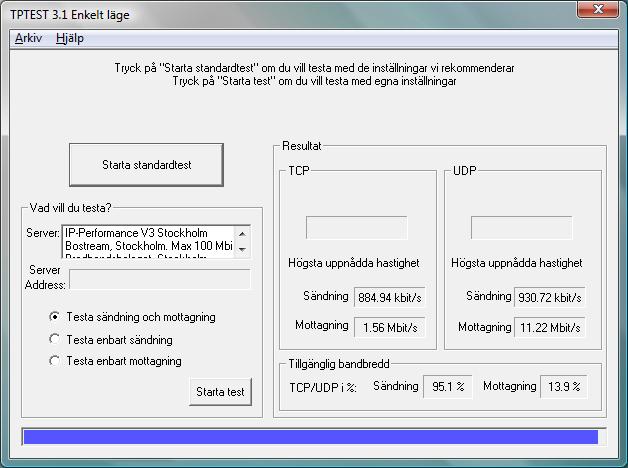Open the Arkiv menu
Image resolution: width=628 pixels, height=468 pixels.
[28, 38]
